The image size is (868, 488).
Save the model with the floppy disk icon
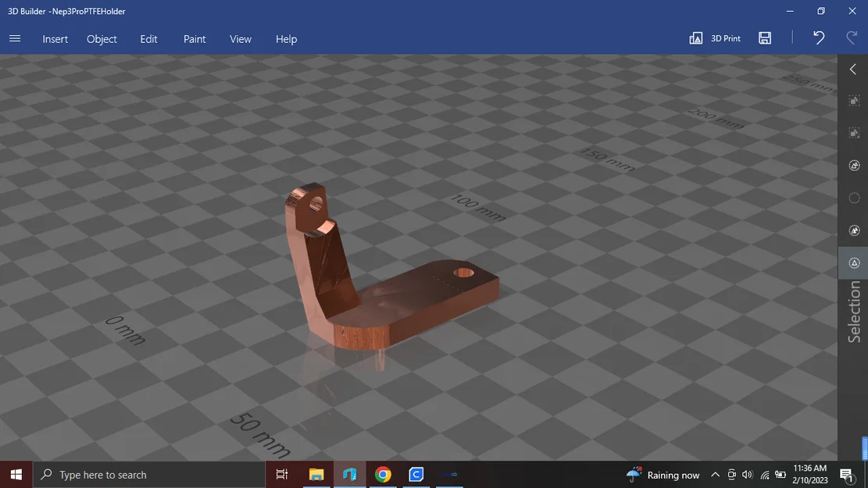click(x=765, y=37)
